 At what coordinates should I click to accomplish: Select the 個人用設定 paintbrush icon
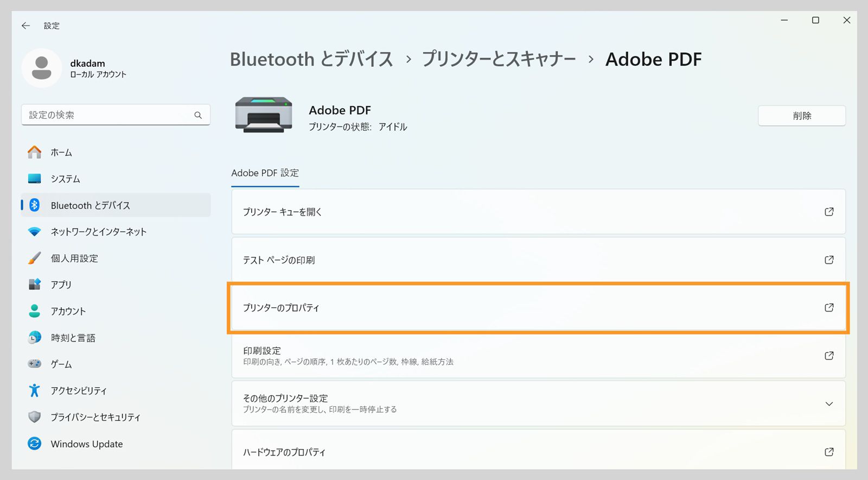pyautogui.click(x=34, y=258)
